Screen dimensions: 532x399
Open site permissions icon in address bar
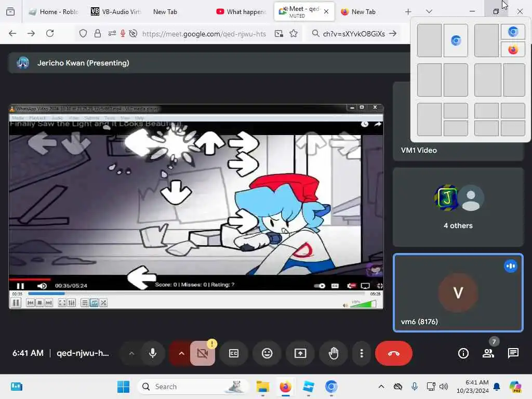pyautogui.click(x=112, y=33)
